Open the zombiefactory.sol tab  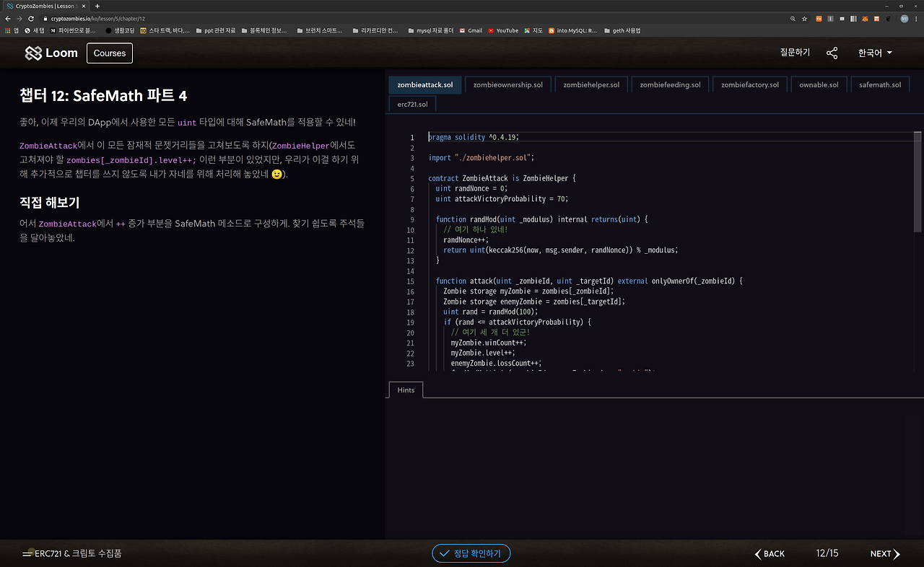(x=750, y=84)
